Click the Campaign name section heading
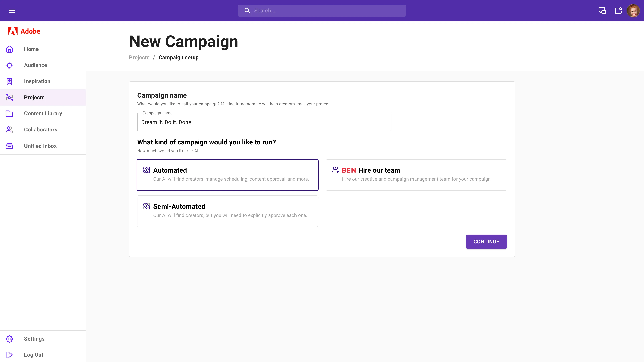The width and height of the screenshot is (644, 362). (x=162, y=95)
